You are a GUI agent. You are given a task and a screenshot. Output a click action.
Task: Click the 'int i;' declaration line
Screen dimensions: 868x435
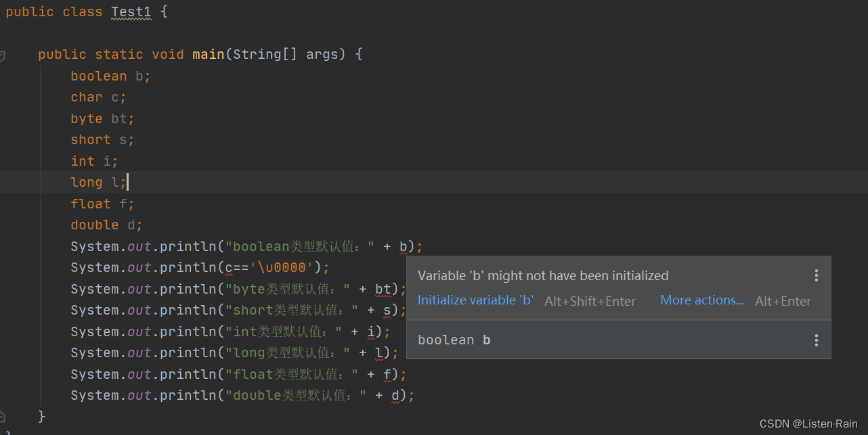[94, 161]
